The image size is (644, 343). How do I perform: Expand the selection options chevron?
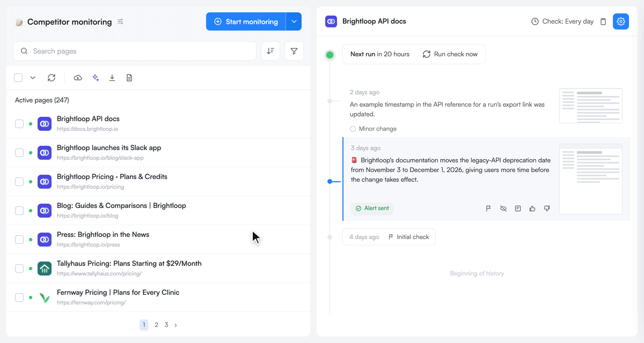tap(33, 78)
